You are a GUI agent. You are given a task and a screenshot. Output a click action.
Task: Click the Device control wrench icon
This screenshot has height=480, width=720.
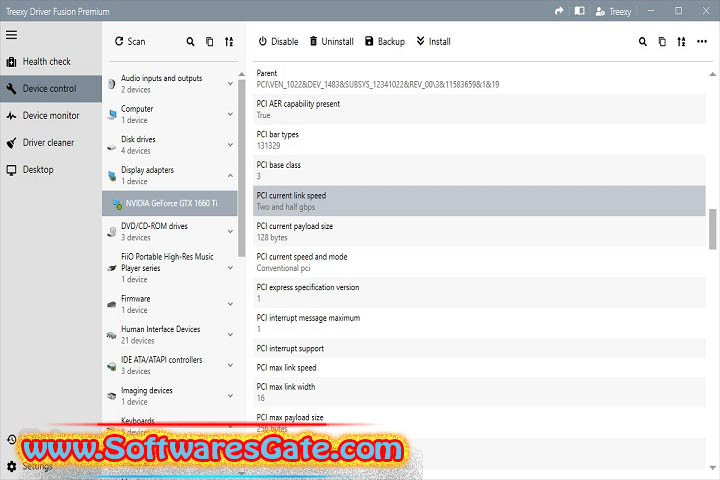click(11, 89)
